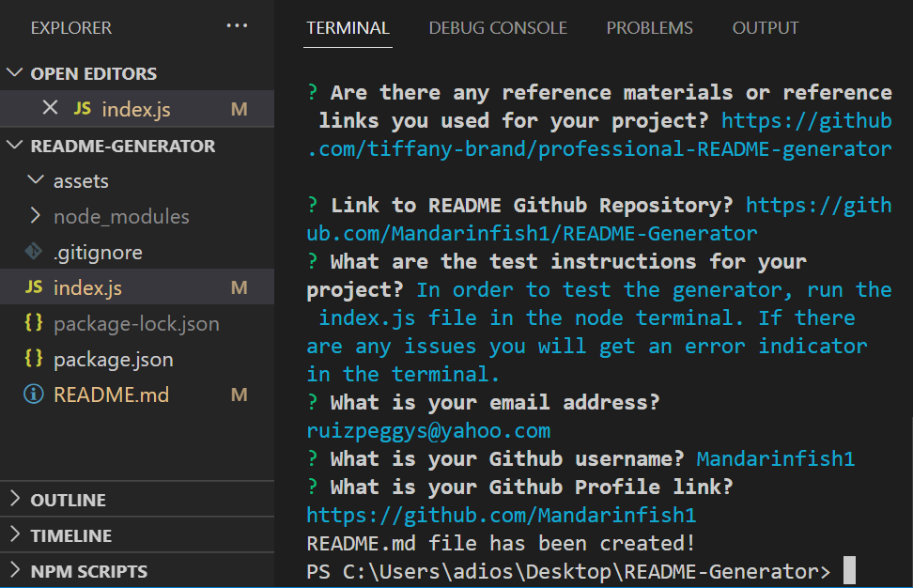Click the package-lock.json braces icon

[34, 324]
